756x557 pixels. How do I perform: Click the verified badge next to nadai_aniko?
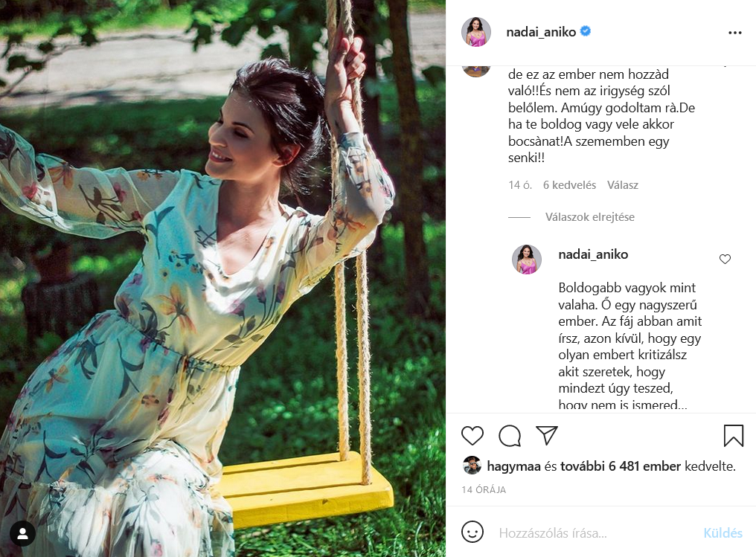586,31
